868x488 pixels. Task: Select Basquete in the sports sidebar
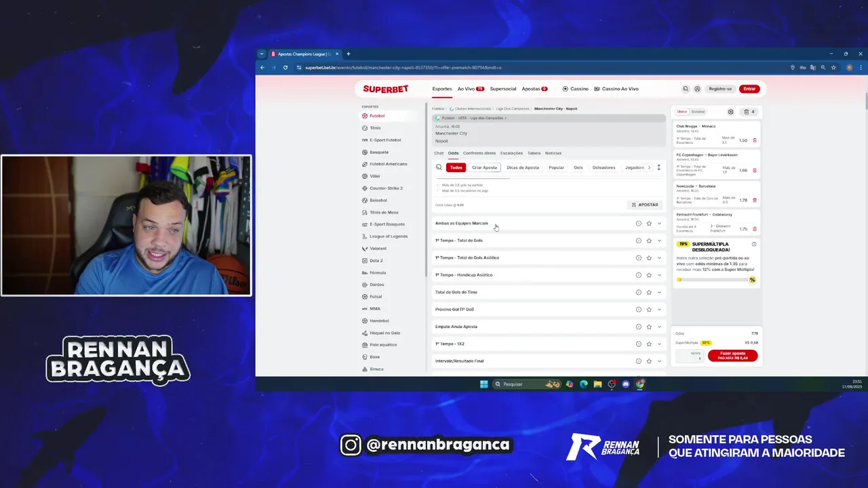pos(379,152)
